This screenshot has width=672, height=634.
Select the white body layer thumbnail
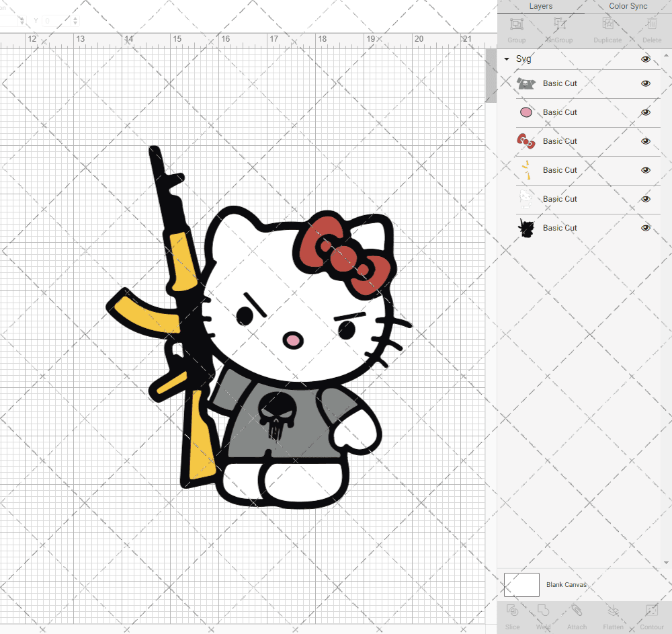[x=526, y=199]
